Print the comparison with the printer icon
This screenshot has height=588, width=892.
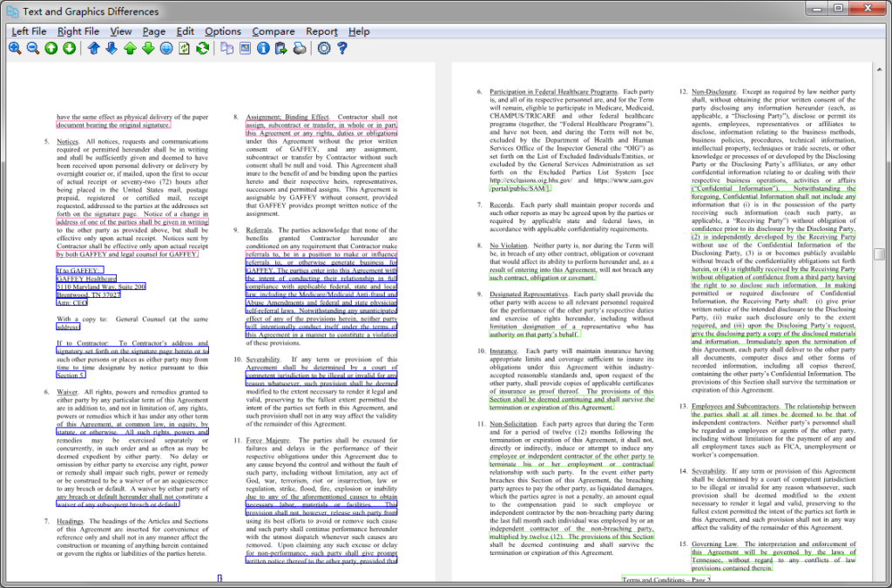click(x=298, y=49)
